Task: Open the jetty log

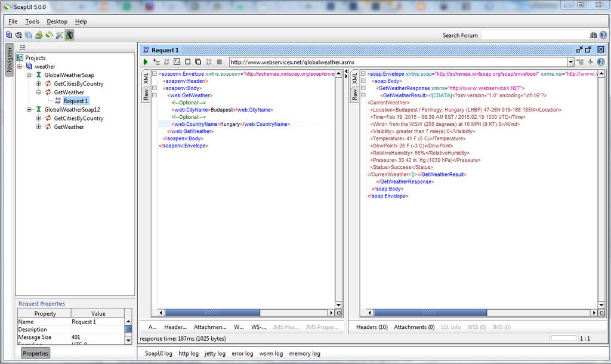Action: [215, 353]
